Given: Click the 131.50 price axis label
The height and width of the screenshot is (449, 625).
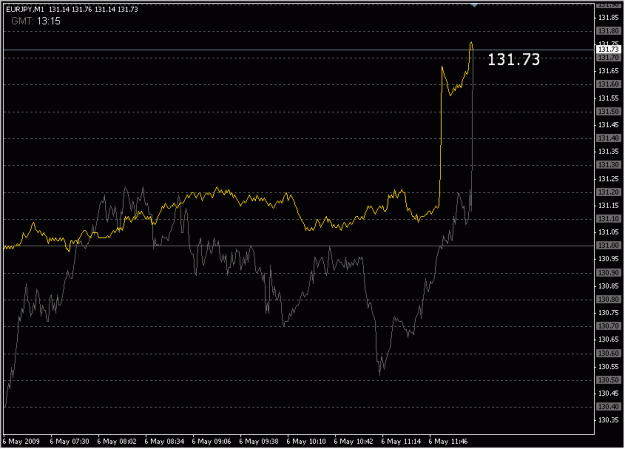Looking at the screenshot, I should click(x=609, y=111).
